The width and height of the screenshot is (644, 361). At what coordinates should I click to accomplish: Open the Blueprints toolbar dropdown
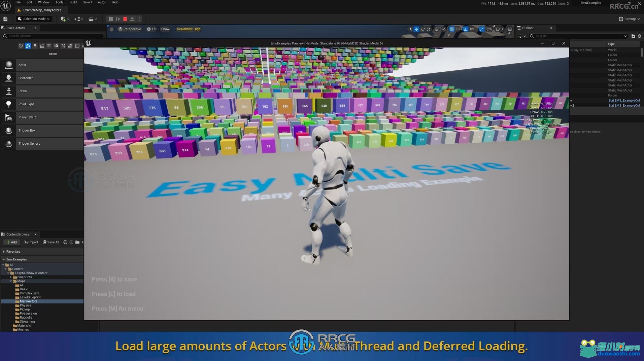pos(79,19)
